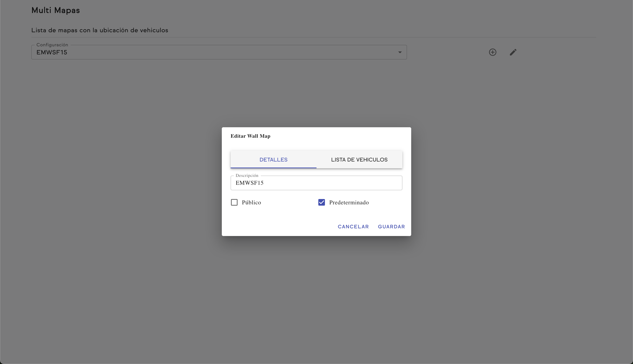Click empty space right of Descripción text

click(x=350, y=183)
